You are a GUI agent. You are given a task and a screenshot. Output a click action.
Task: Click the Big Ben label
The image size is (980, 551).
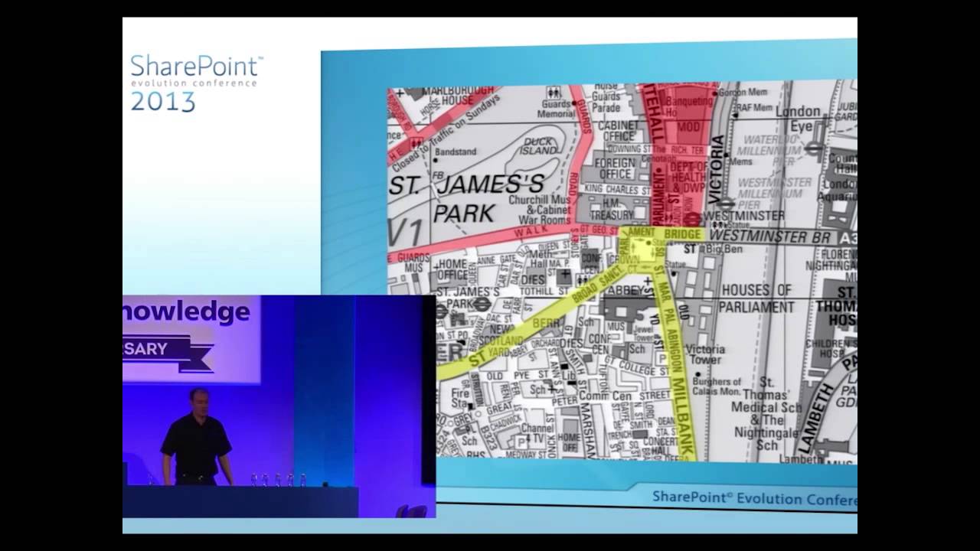[x=724, y=249]
